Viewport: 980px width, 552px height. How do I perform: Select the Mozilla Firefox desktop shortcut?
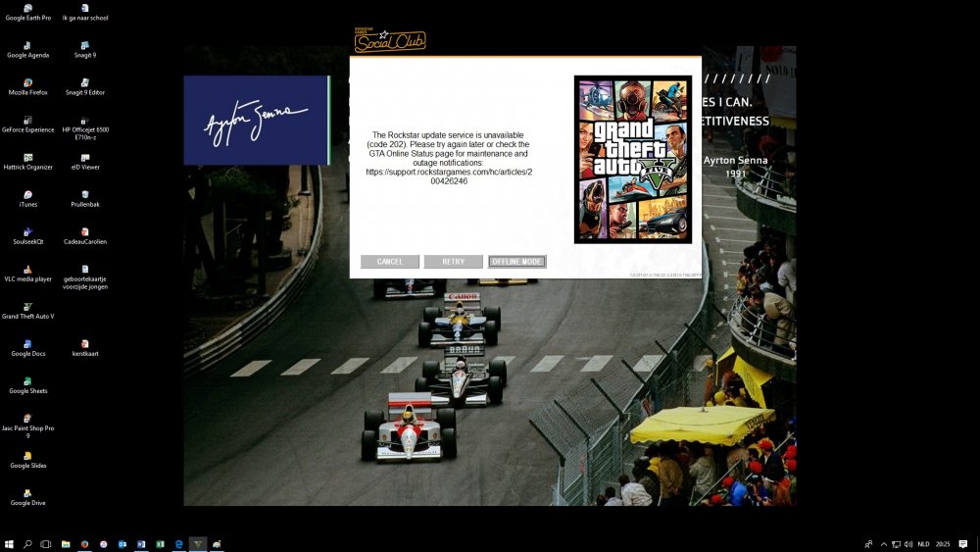[28, 87]
